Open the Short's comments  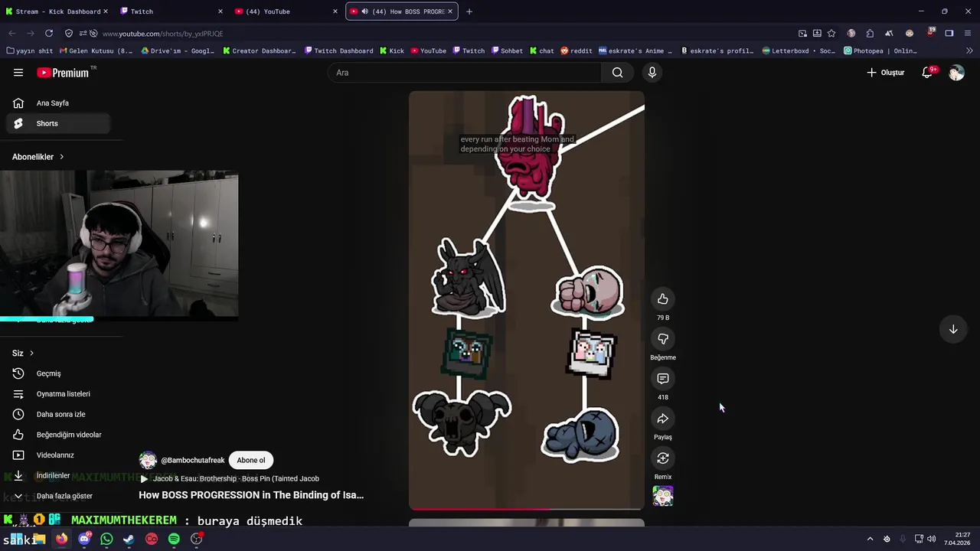(663, 379)
